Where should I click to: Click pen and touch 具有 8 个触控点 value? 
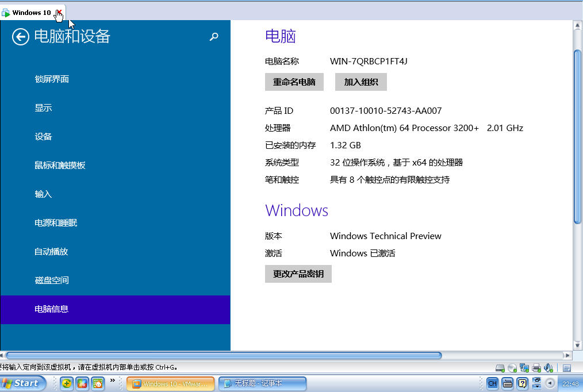pyautogui.click(x=390, y=180)
